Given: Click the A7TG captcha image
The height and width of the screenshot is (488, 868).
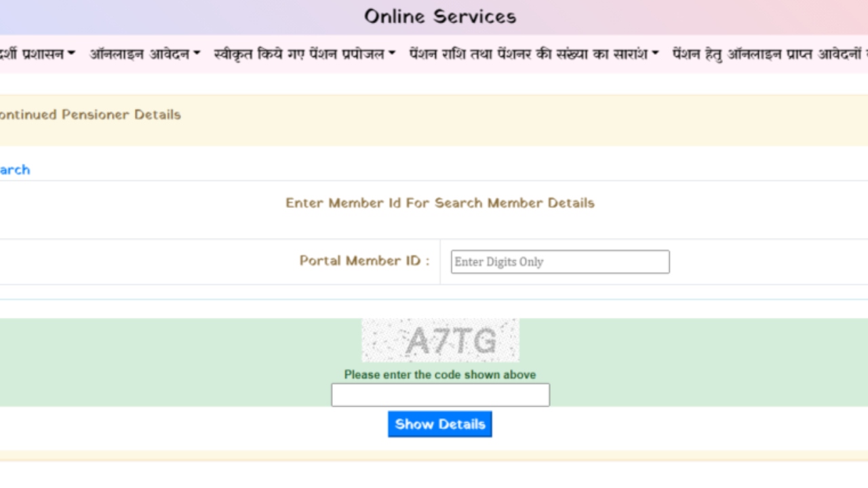Looking at the screenshot, I should [x=440, y=340].
